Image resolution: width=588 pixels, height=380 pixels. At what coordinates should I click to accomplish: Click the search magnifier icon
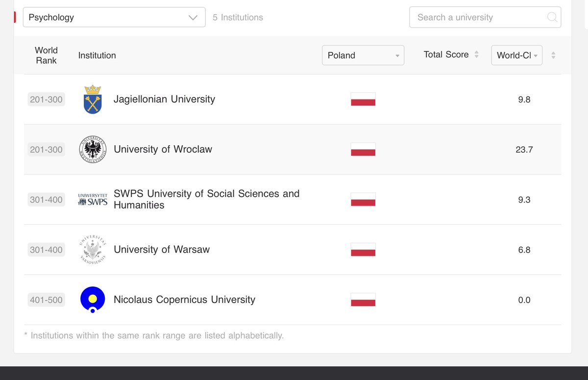point(552,17)
